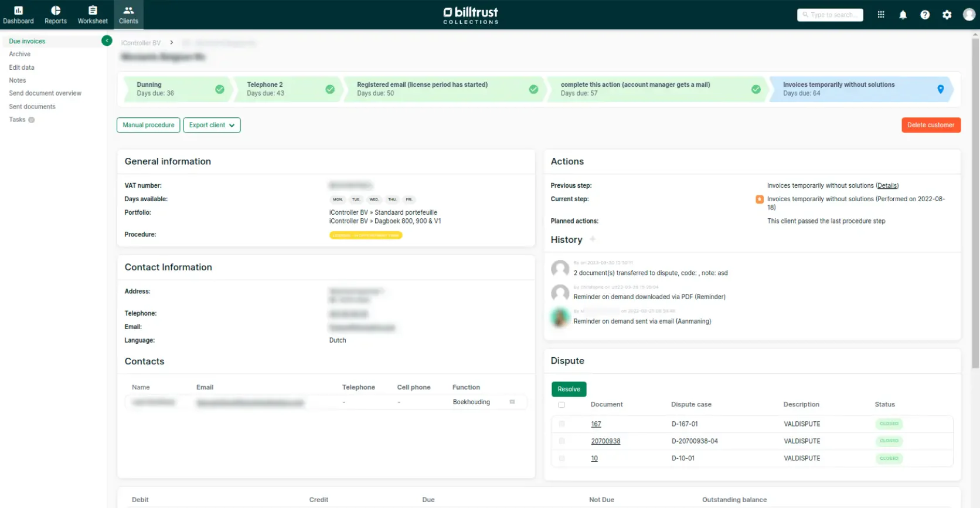Toggle the select-all dispute checkbox
The image size is (980, 508).
click(562, 405)
